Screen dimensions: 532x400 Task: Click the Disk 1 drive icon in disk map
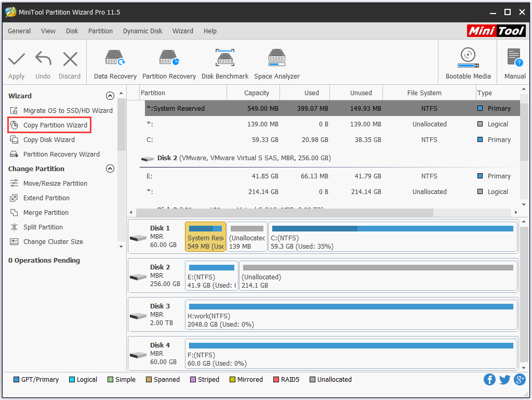[138, 238]
